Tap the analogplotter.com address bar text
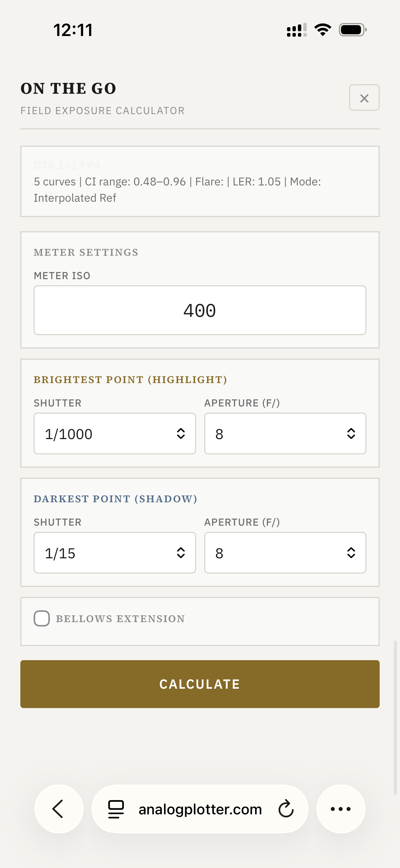Screen dimensions: 400x868 point(200,809)
